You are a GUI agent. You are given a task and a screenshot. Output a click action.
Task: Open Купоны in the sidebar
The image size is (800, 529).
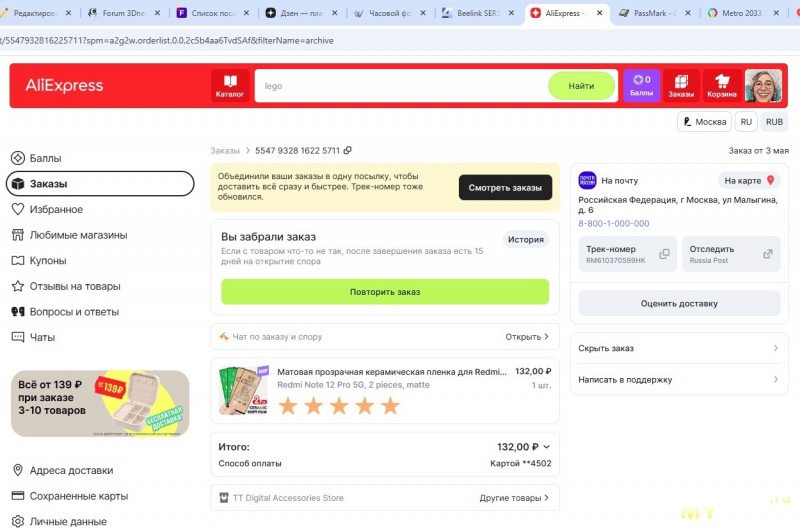(39, 260)
